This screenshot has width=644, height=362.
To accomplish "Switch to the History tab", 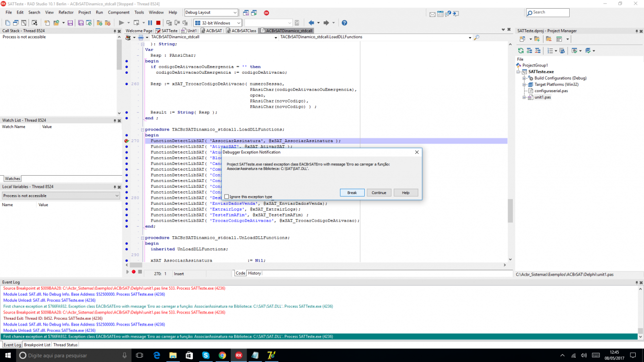I will tap(254, 273).
